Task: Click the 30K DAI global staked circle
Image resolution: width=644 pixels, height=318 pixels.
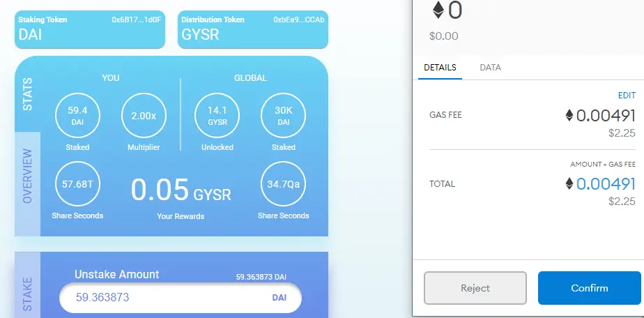Action: point(284,116)
